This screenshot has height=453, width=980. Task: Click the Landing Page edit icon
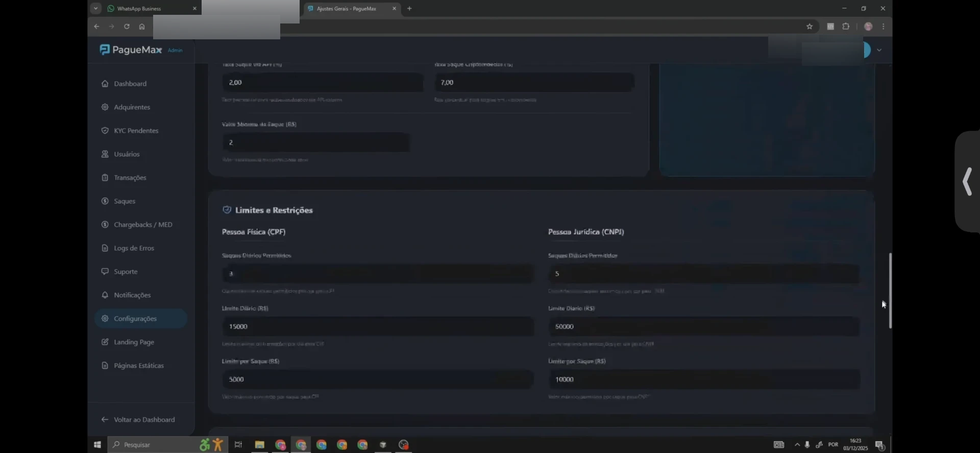coord(105,342)
